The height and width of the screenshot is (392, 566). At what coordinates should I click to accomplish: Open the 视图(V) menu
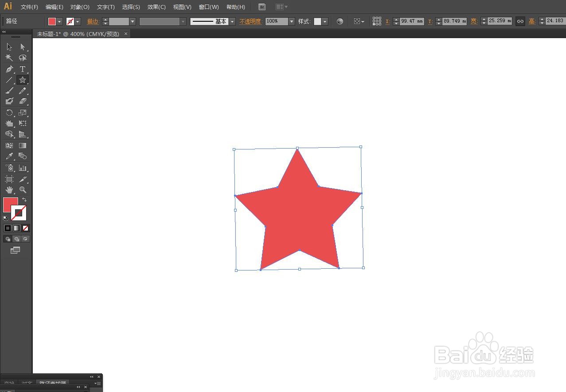[182, 7]
